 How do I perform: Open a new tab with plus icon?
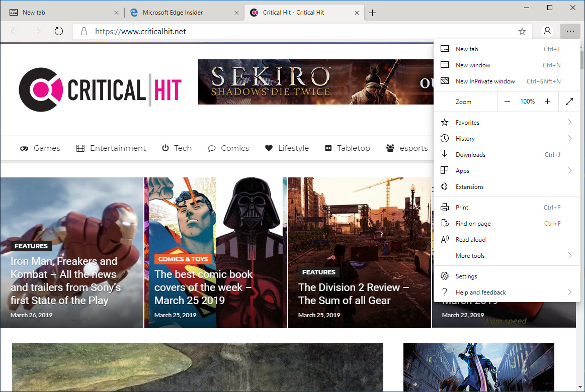[372, 13]
